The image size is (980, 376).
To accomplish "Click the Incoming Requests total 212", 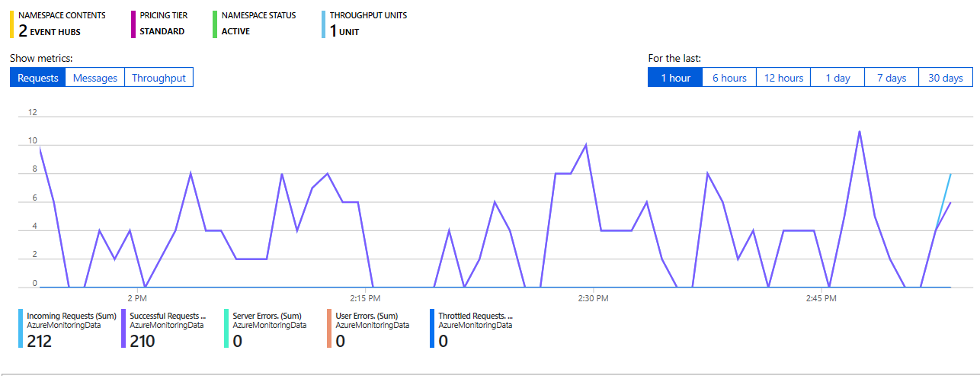I will (39, 341).
